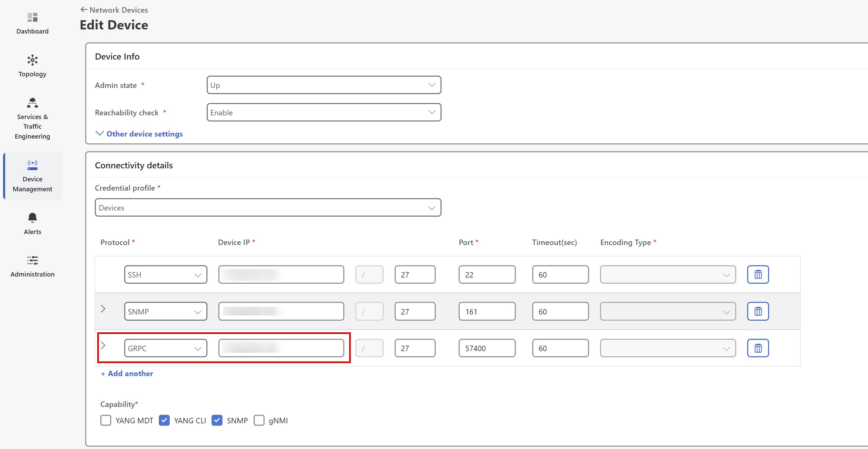
Task: Open the Alerts panel
Action: pos(32,222)
